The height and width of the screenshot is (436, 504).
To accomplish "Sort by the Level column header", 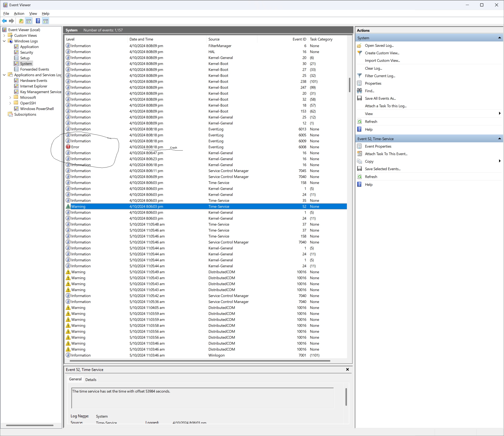I will pos(96,39).
